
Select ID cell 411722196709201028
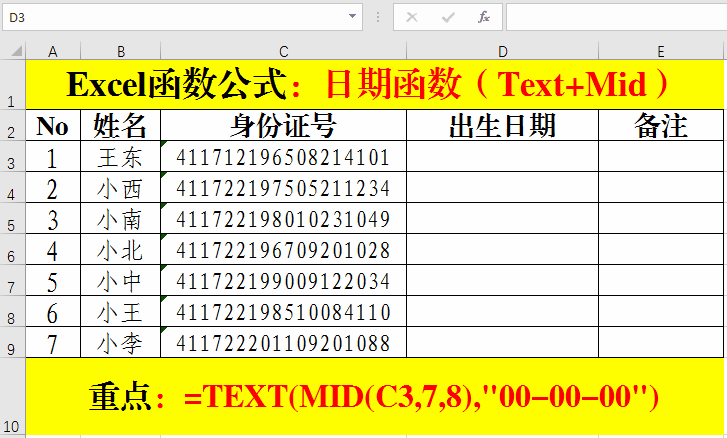click(x=283, y=249)
